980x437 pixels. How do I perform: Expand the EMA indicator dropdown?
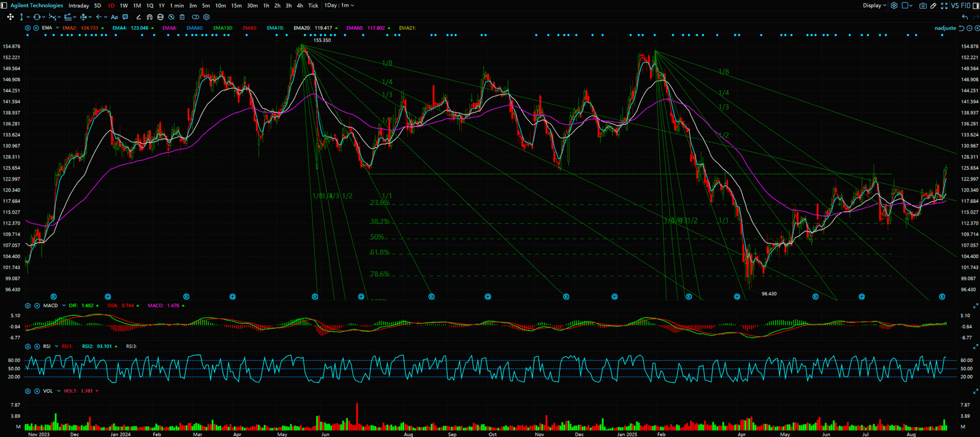pyautogui.click(x=58, y=28)
